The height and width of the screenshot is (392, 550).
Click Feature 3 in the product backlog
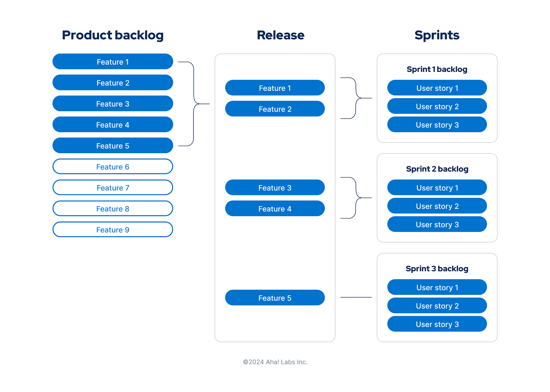coord(113,103)
